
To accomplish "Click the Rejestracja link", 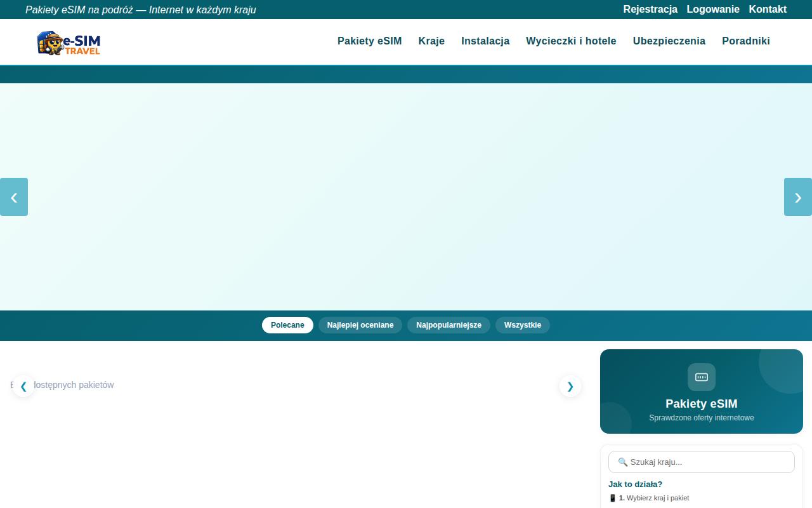I will [650, 10].
